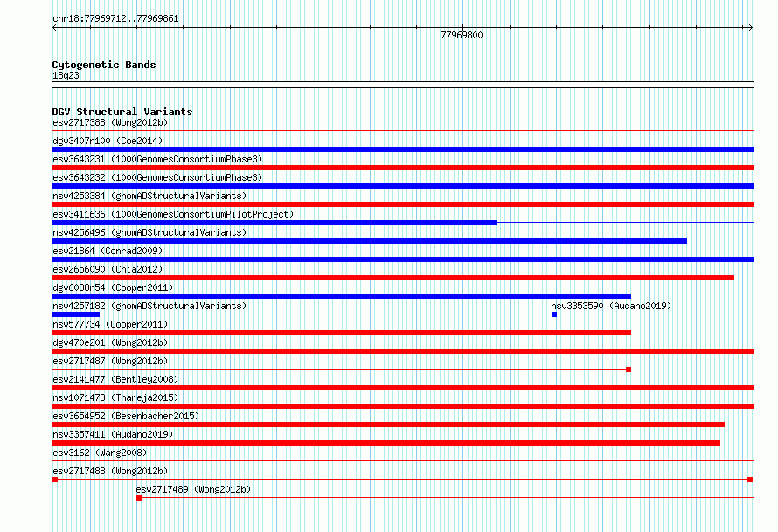Click the blue esv21864 variant bar
This screenshot has width=778, height=532.
click(x=402, y=259)
